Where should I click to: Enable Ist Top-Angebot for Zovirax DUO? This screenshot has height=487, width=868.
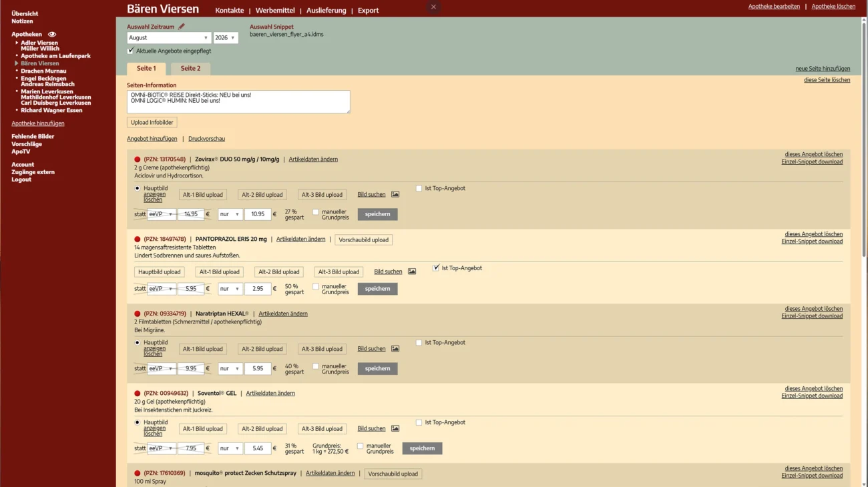point(419,188)
